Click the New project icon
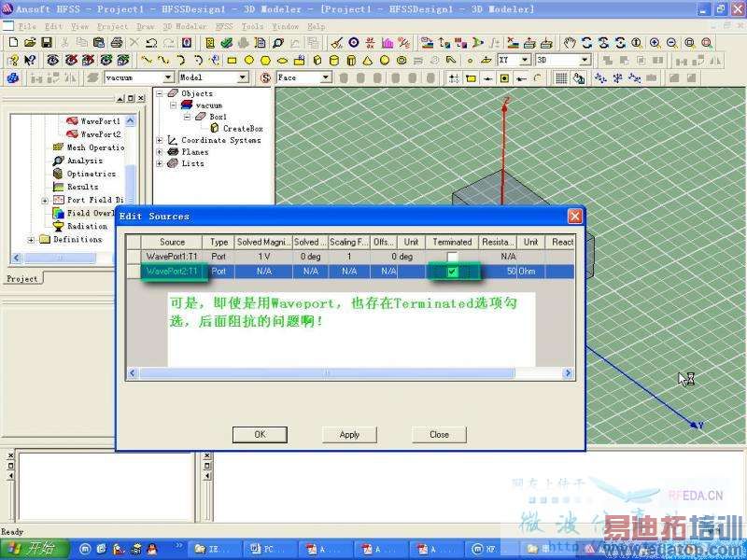This screenshot has width=747, height=560. click(13, 43)
